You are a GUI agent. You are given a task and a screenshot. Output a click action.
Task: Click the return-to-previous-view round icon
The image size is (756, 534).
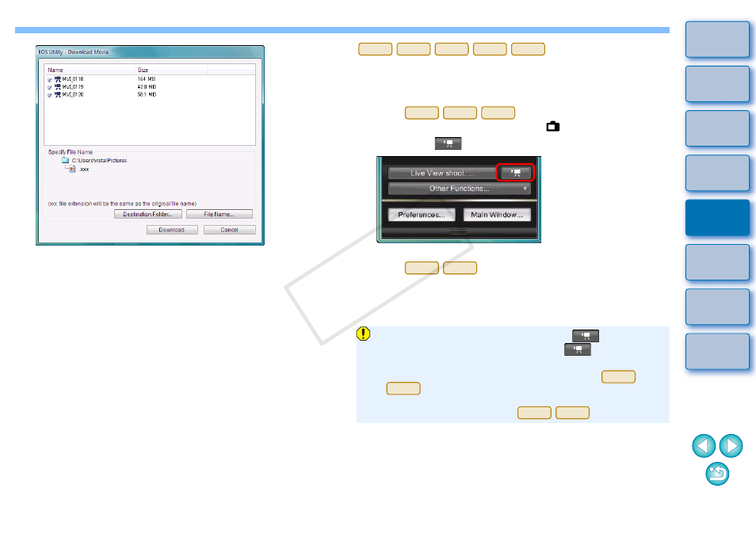pyautogui.click(x=717, y=474)
